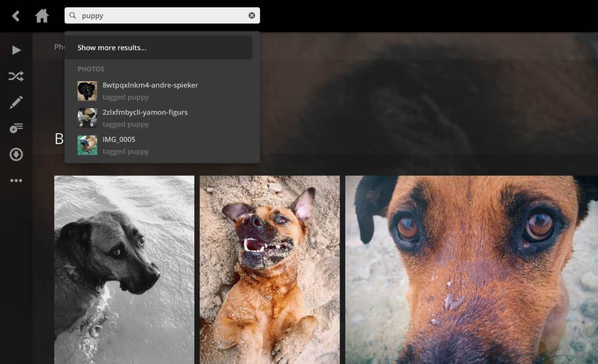Clear the puppy search text

[252, 15]
